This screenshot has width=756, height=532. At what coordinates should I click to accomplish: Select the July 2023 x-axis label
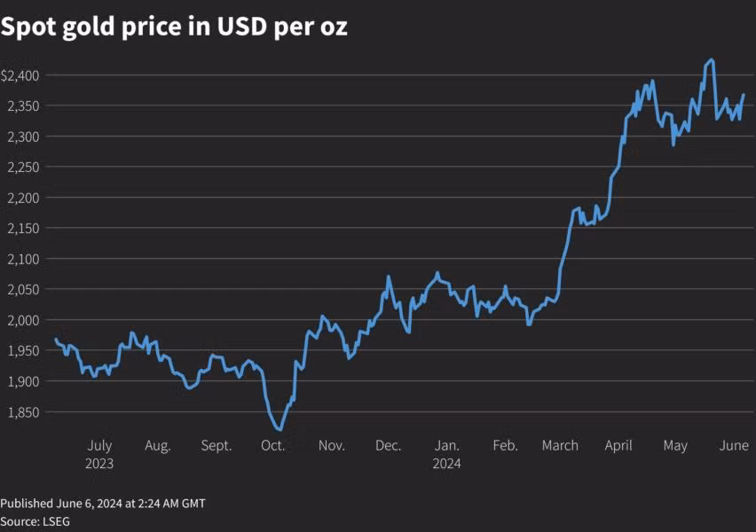99,454
